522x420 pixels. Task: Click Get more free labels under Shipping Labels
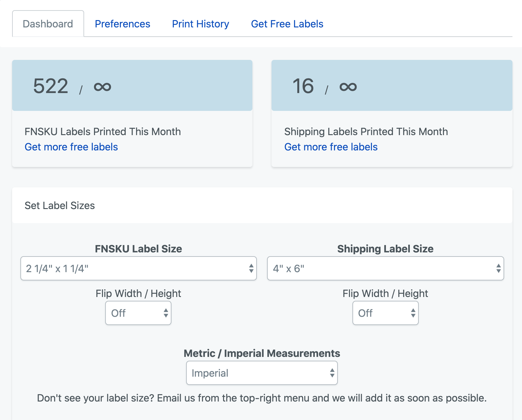coord(331,147)
